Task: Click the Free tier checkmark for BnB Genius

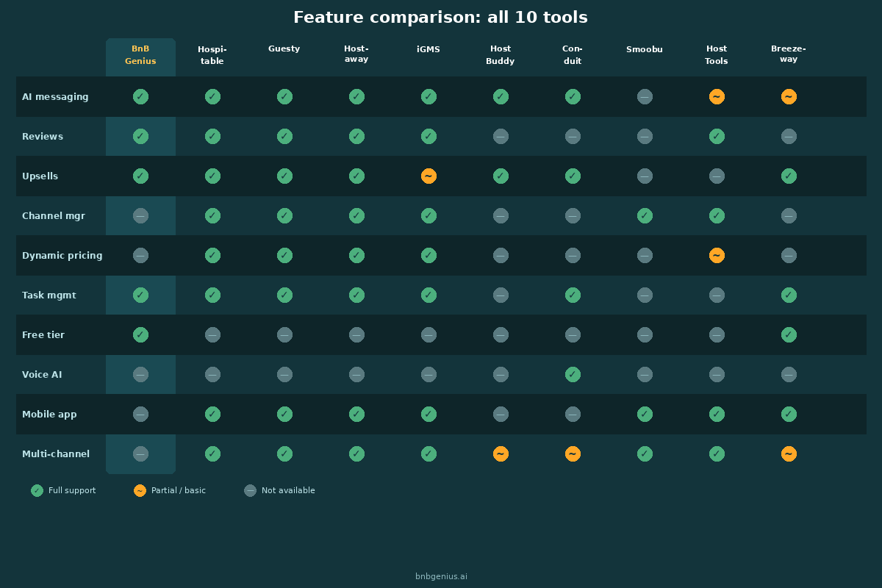Action: tap(140, 334)
